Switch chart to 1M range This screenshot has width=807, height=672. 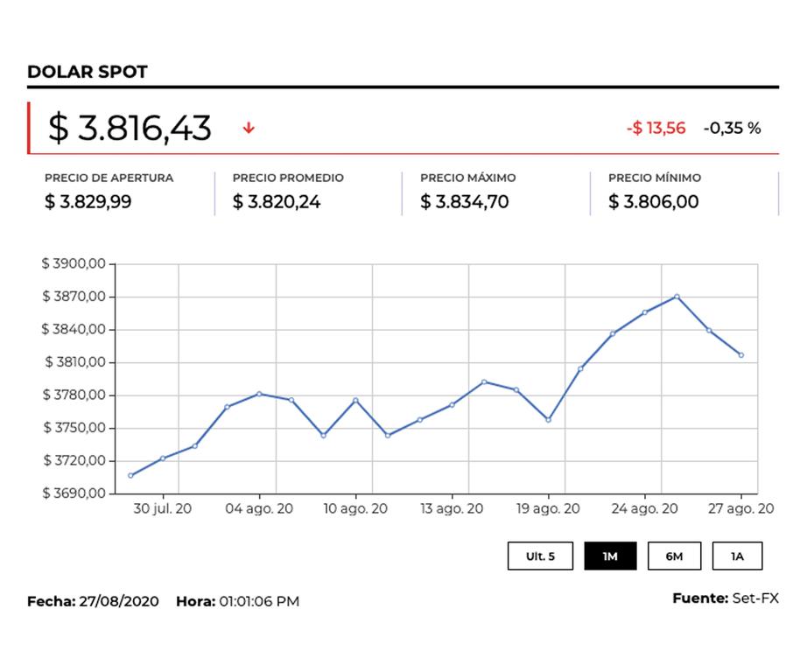point(610,556)
